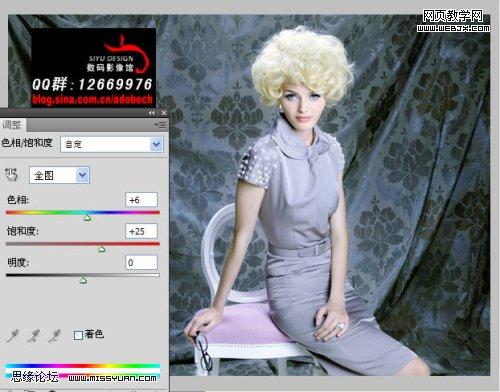The width and height of the screenshot is (500, 392).
Task: Click the saturation value field showing +25
Action: pyautogui.click(x=141, y=231)
